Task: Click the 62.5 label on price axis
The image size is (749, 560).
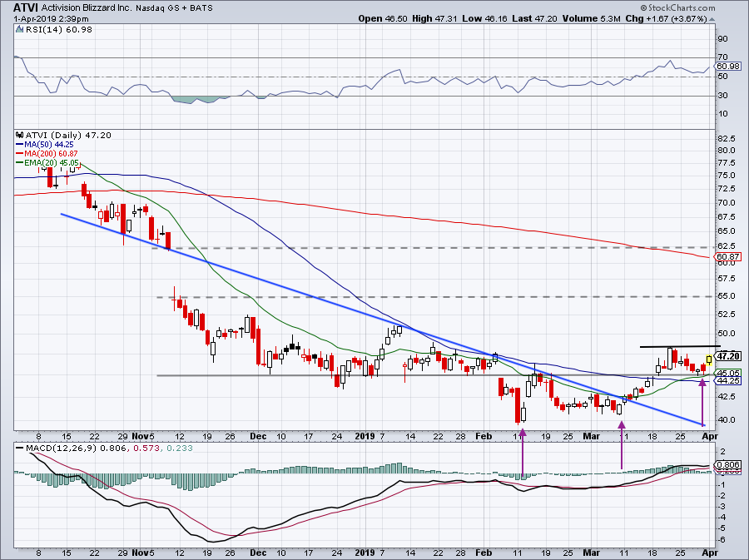Action: coord(727,246)
